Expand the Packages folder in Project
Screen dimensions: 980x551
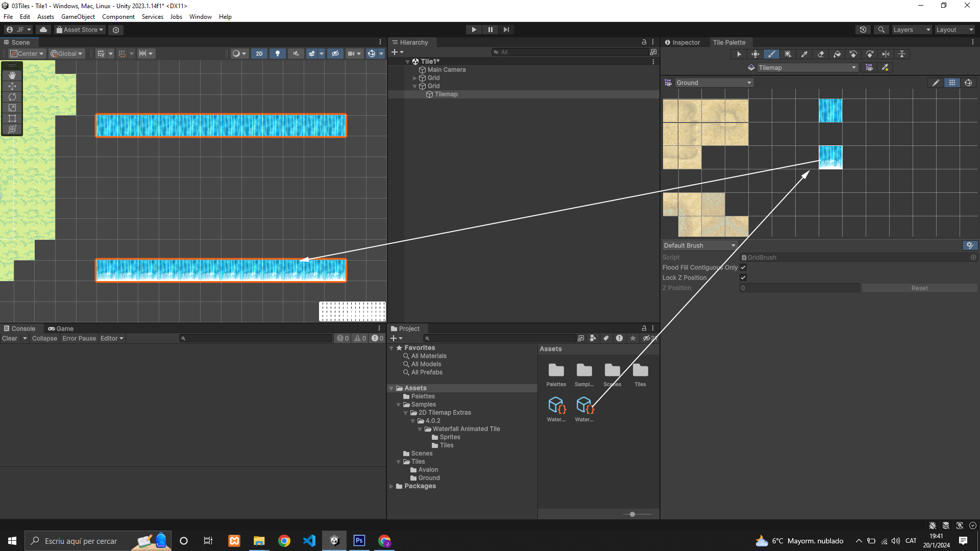(x=391, y=486)
